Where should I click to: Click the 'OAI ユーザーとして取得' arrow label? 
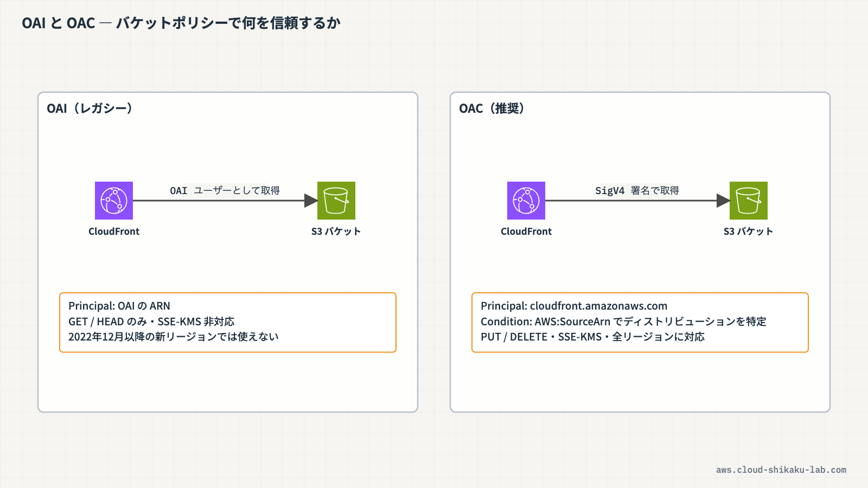(225, 190)
